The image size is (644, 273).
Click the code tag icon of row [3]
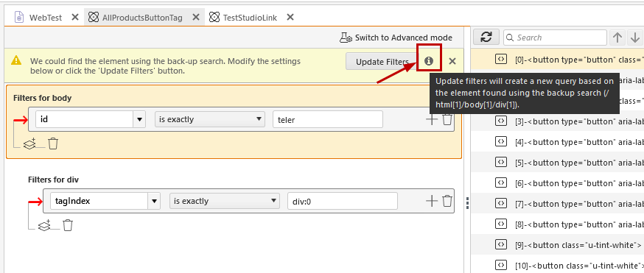click(500, 121)
